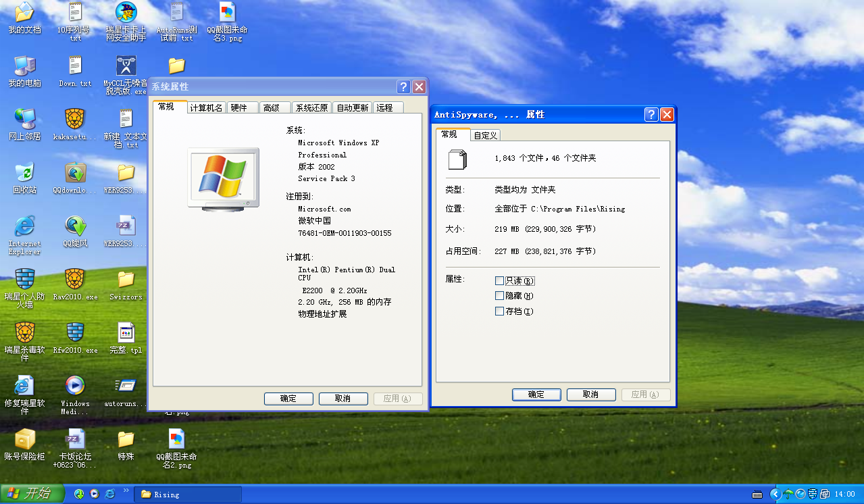Launch Media Player from quick launch
The width and height of the screenshot is (864, 504).
pyautogui.click(x=95, y=495)
